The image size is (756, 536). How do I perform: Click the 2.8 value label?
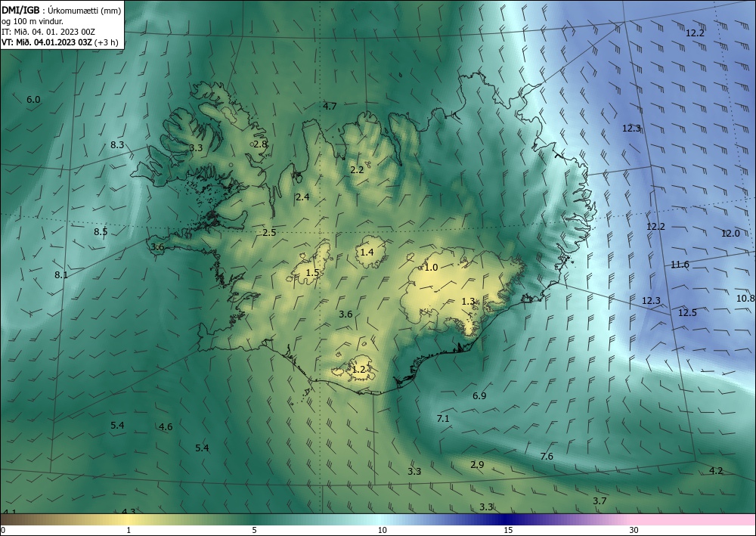pyautogui.click(x=260, y=144)
